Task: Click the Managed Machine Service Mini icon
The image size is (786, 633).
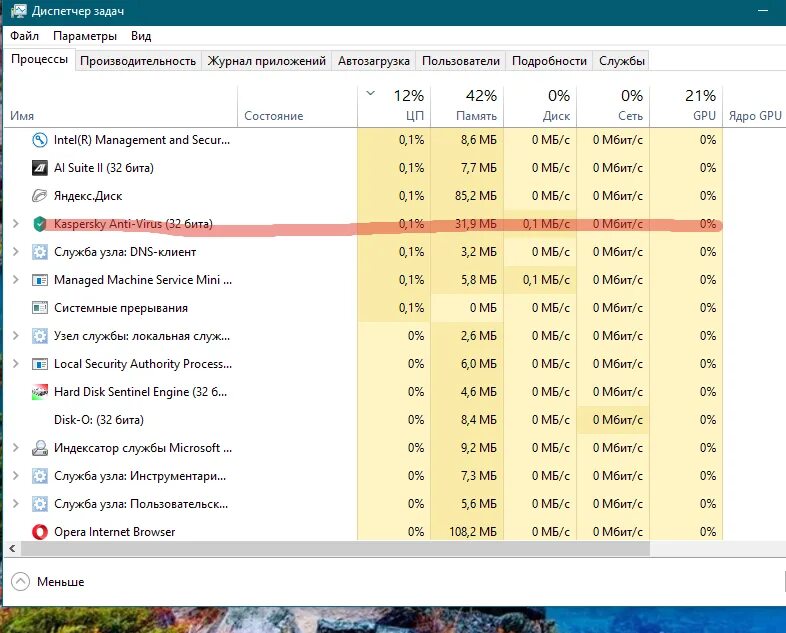Action: pyautogui.click(x=40, y=280)
